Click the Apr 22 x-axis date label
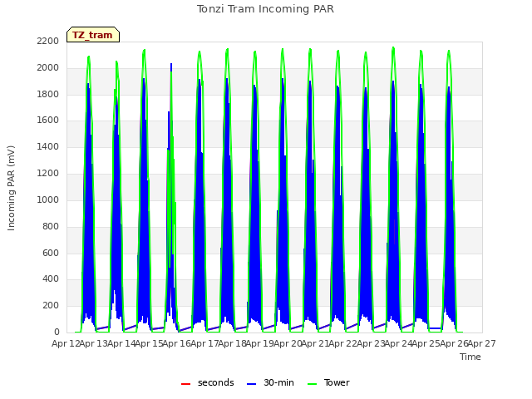Screen dimensions: 532x399 tap(343, 343)
